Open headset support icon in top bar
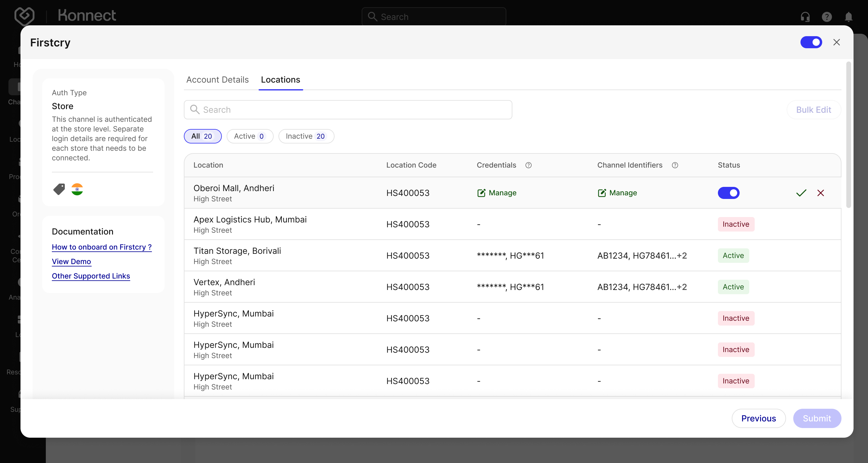The height and width of the screenshot is (463, 868). pos(805,17)
